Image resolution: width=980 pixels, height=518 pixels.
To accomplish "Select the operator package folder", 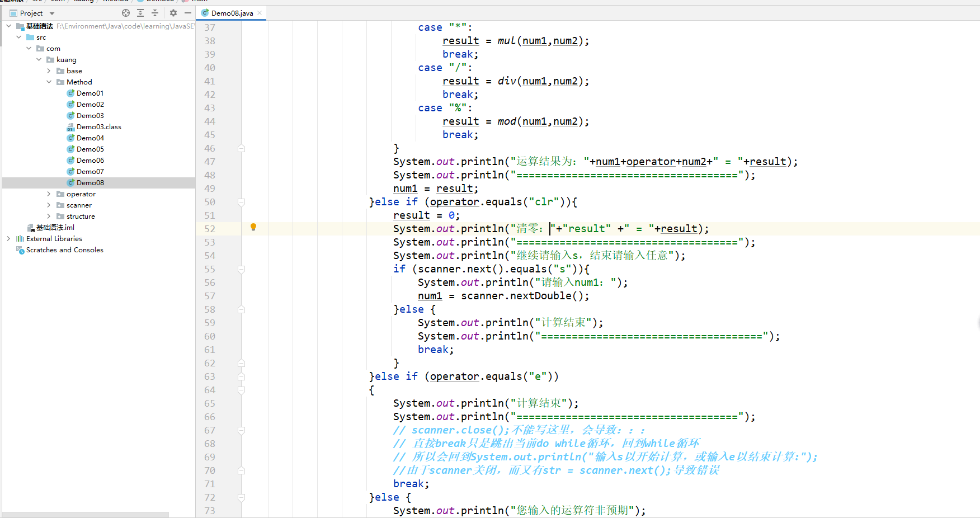I will pyautogui.click(x=81, y=194).
